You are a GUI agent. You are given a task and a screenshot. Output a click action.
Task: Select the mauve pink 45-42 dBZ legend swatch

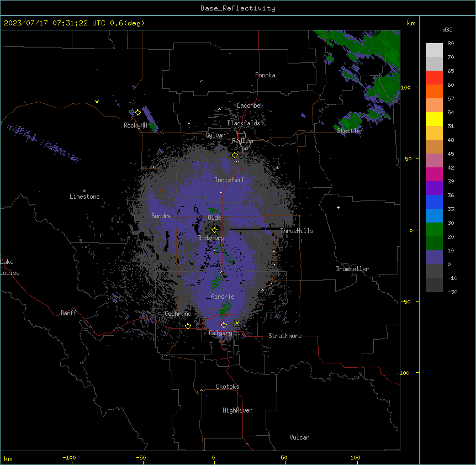(434, 161)
